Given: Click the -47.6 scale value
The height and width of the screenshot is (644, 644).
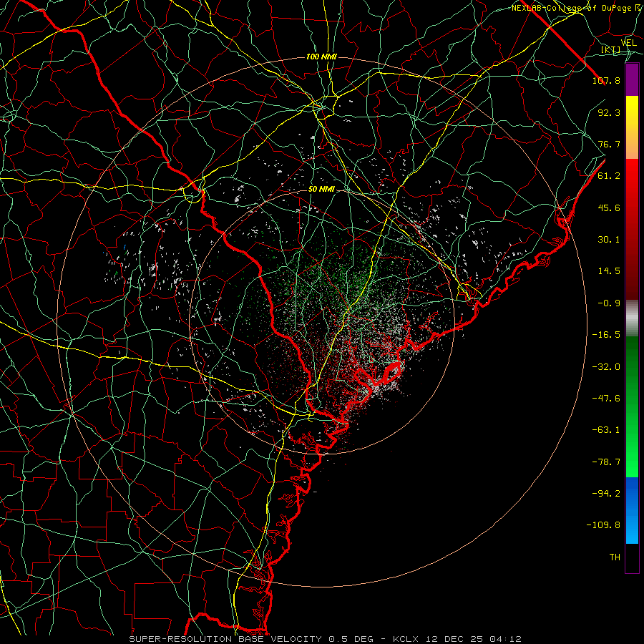Looking at the screenshot, I should coord(606,399).
